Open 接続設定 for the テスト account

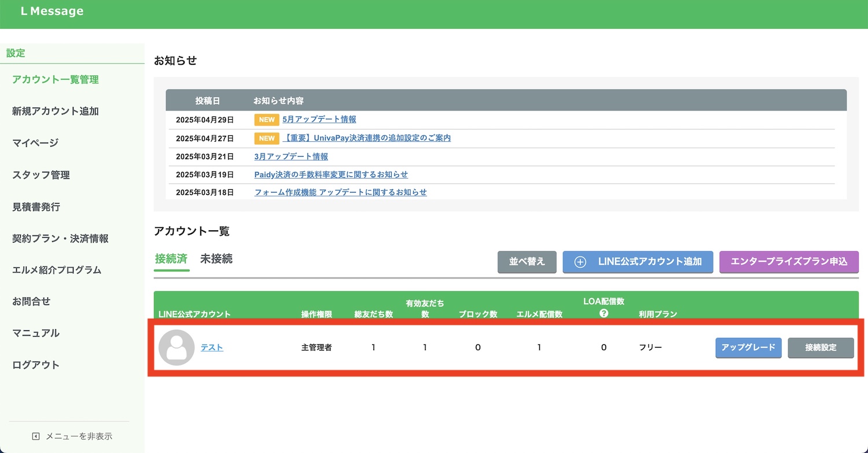(x=821, y=348)
